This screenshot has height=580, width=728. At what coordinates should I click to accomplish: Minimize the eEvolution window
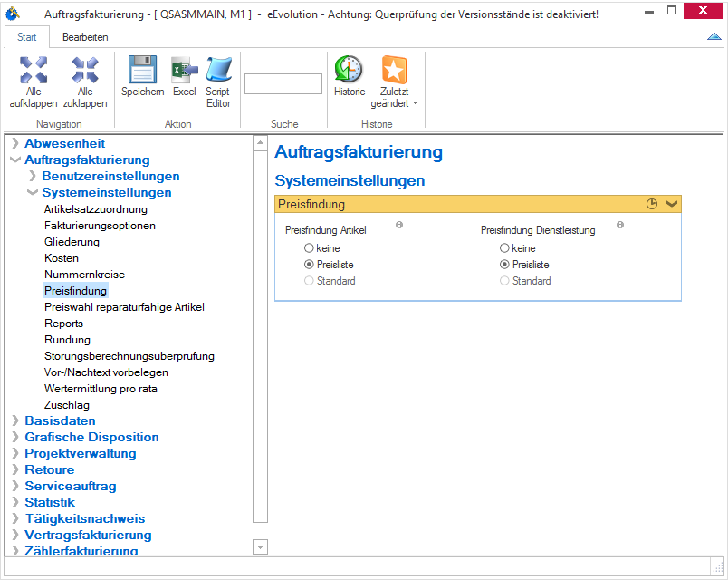(x=649, y=11)
